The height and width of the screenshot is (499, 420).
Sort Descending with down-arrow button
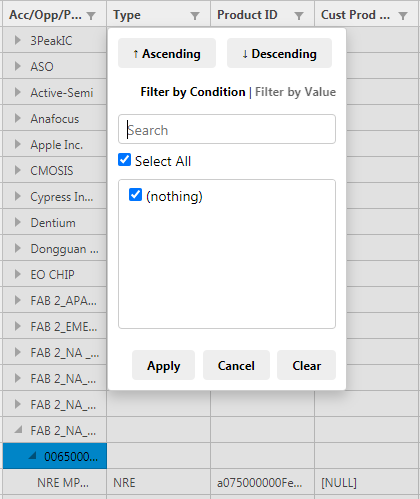pos(279,53)
